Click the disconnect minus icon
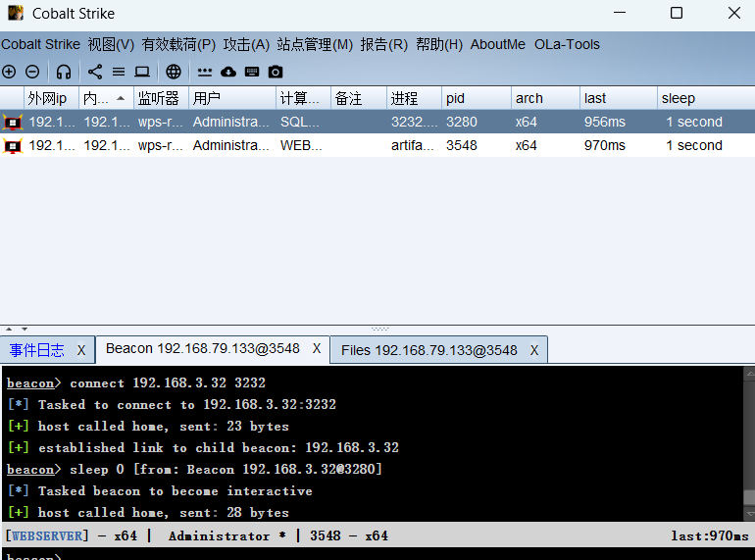This screenshot has height=560, width=755. [32, 72]
